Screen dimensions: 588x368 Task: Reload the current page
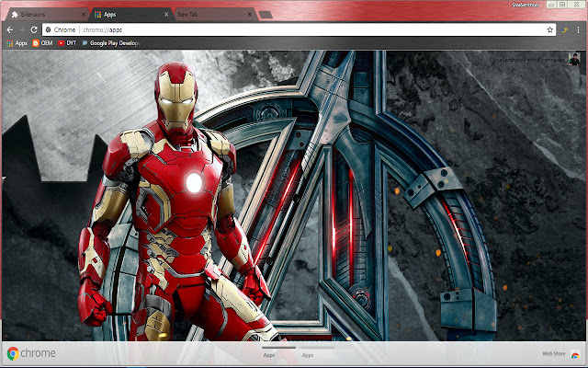pyautogui.click(x=34, y=29)
